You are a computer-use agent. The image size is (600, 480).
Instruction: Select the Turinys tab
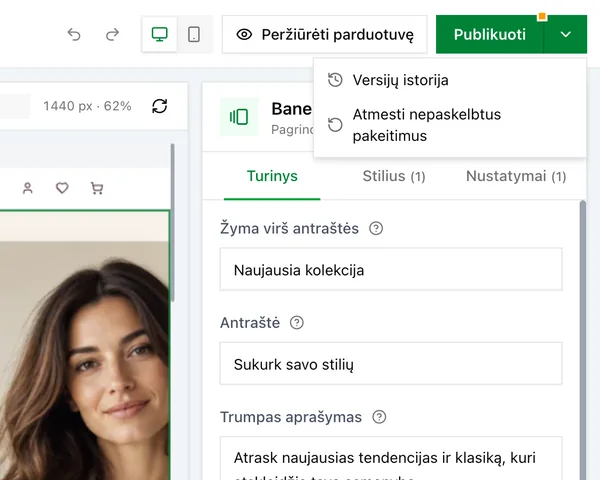(272, 176)
